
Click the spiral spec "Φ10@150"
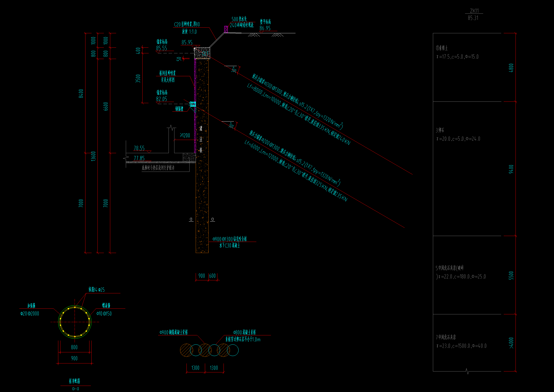pyautogui.click(x=104, y=314)
